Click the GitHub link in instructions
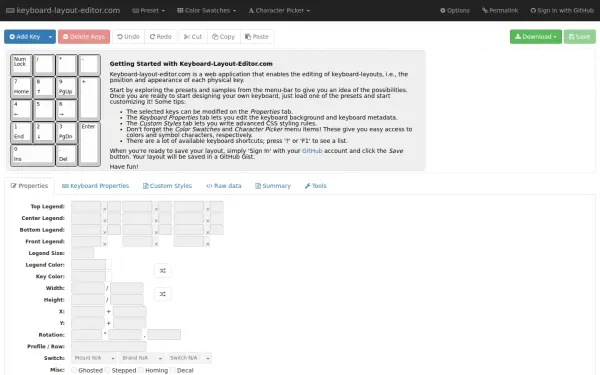This screenshot has height=375, width=600. 312,151
